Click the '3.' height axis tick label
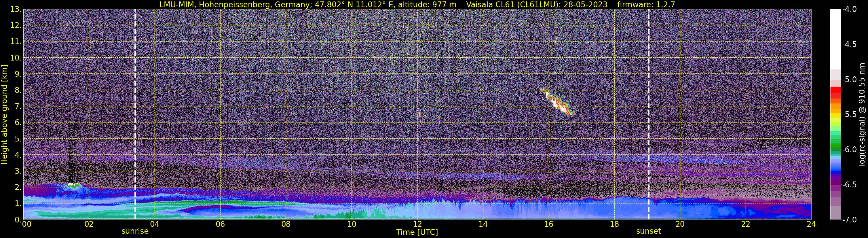This screenshot has width=868, height=238. (x=18, y=171)
